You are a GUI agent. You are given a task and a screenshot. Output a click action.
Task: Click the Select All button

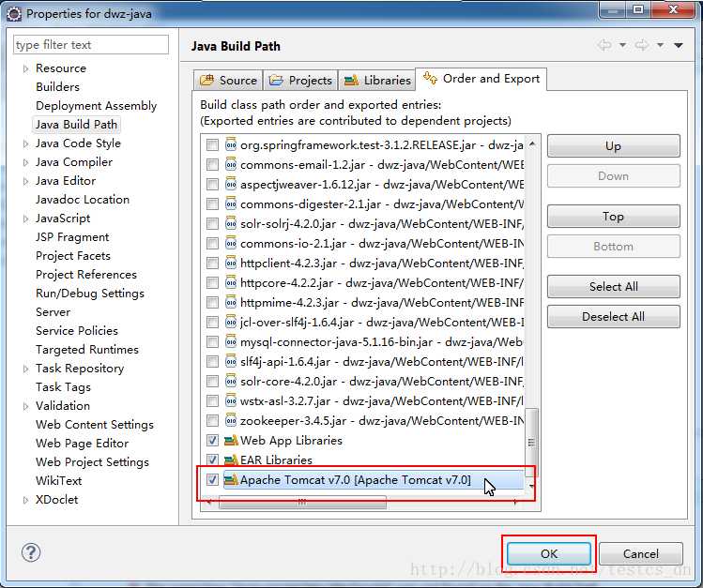click(613, 287)
